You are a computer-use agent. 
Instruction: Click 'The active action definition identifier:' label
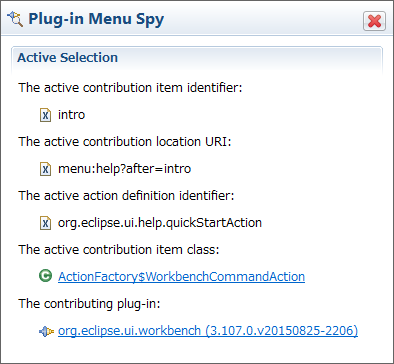[126, 196]
